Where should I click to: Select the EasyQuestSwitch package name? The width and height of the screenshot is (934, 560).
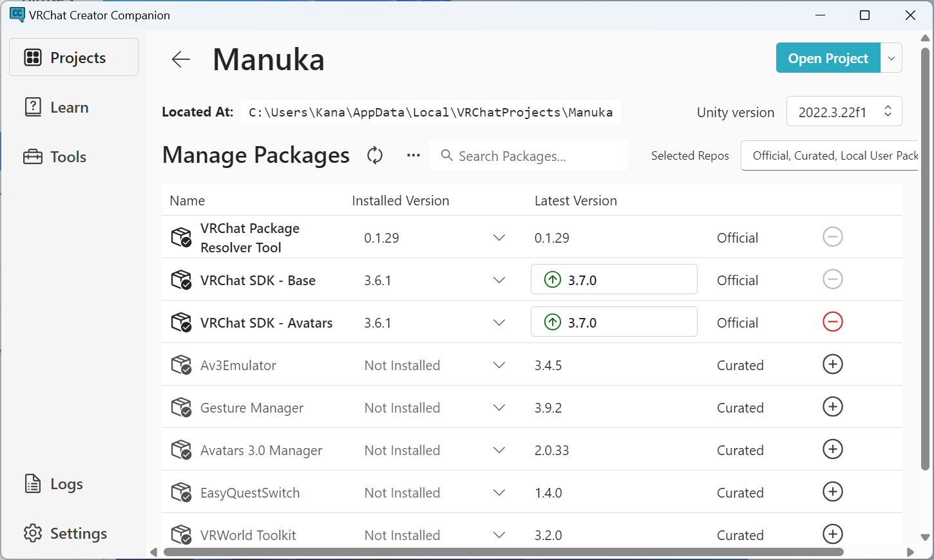250,493
